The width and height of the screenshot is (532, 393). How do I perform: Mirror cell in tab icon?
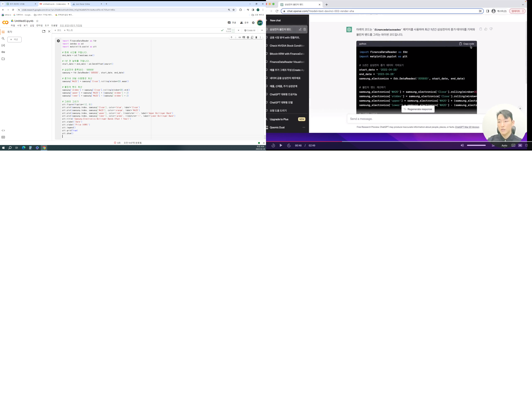(252, 37)
